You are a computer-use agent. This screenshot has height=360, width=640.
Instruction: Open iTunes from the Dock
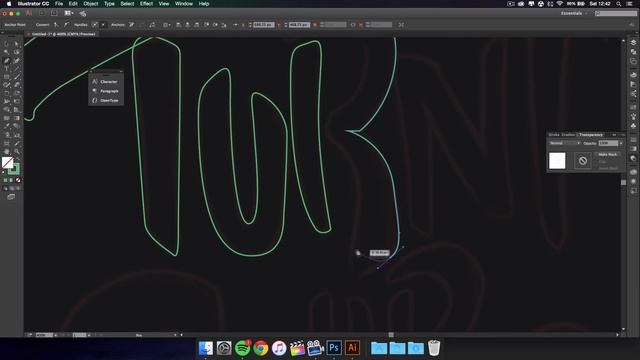(279, 348)
